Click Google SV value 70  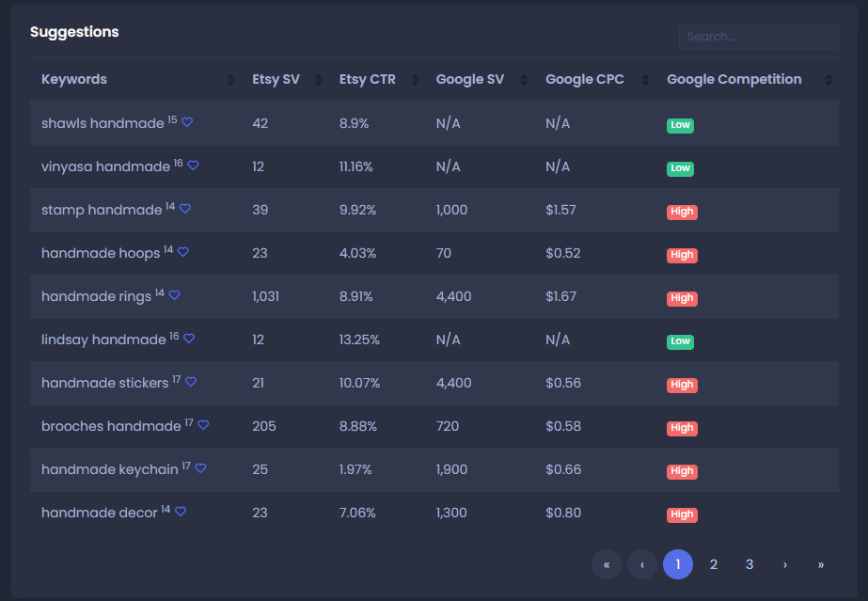click(444, 253)
